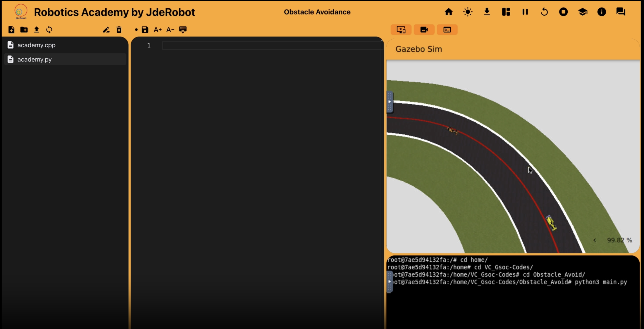This screenshot has width=644, height=329.
Task: Refresh file list with sync icon
Action: 49,29
